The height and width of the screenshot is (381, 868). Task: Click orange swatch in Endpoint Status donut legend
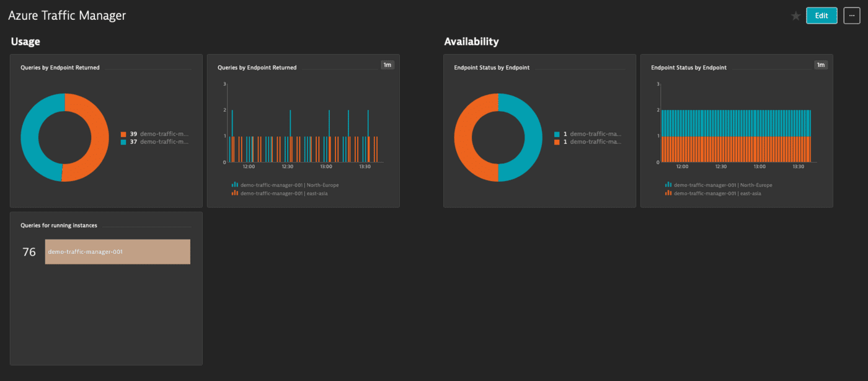pos(557,141)
